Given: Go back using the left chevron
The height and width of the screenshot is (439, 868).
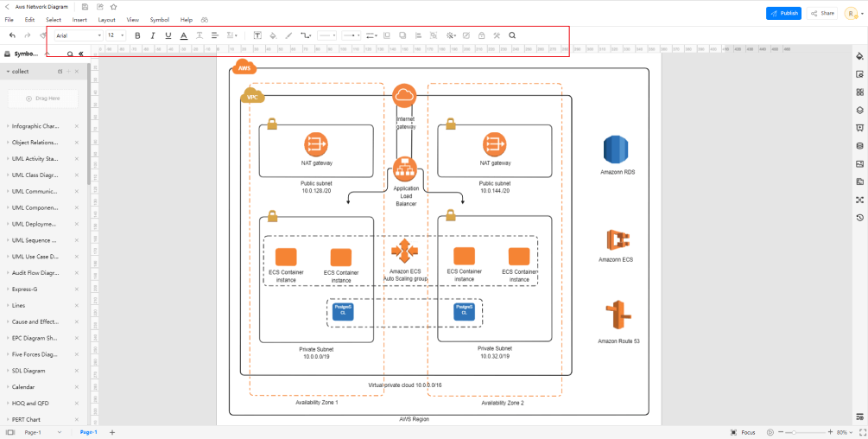Looking at the screenshot, I should pos(7,7).
